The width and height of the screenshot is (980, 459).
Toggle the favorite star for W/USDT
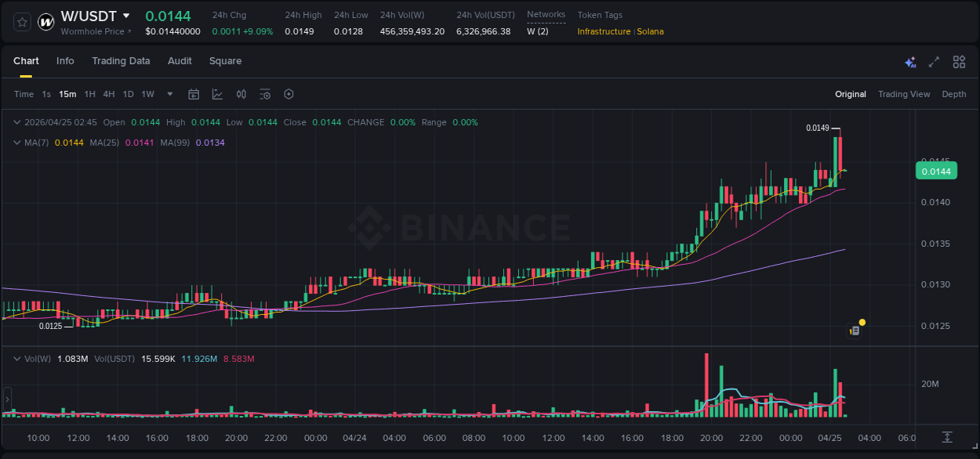[x=21, y=22]
